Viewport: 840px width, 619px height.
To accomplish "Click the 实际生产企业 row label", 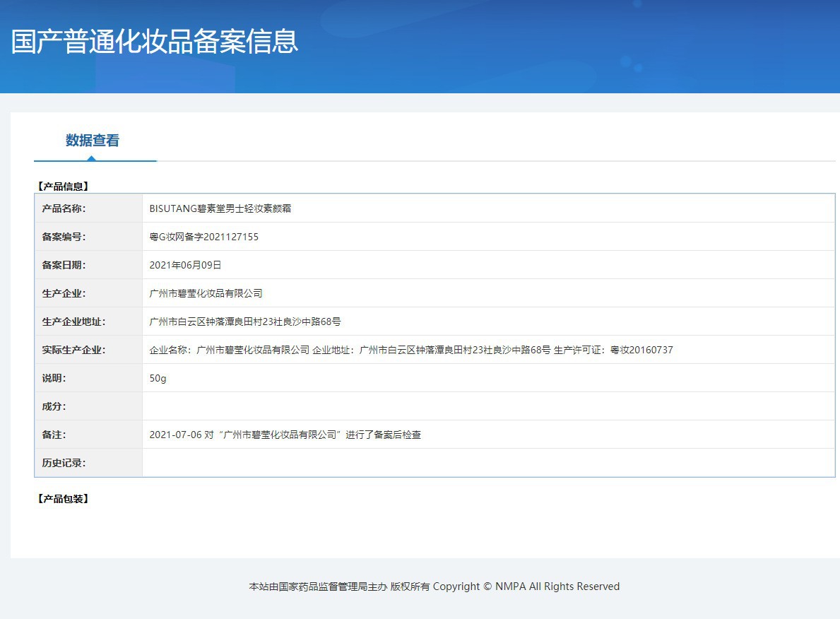I will click(x=73, y=350).
